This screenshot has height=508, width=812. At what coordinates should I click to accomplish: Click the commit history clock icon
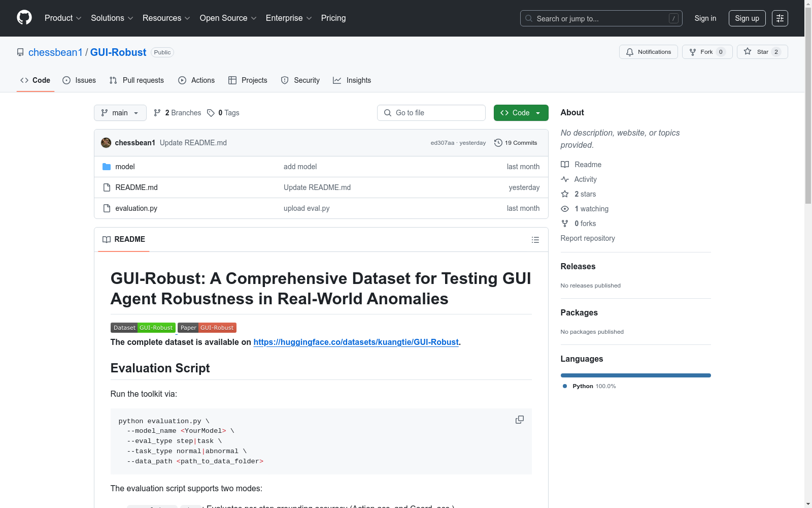498,143
